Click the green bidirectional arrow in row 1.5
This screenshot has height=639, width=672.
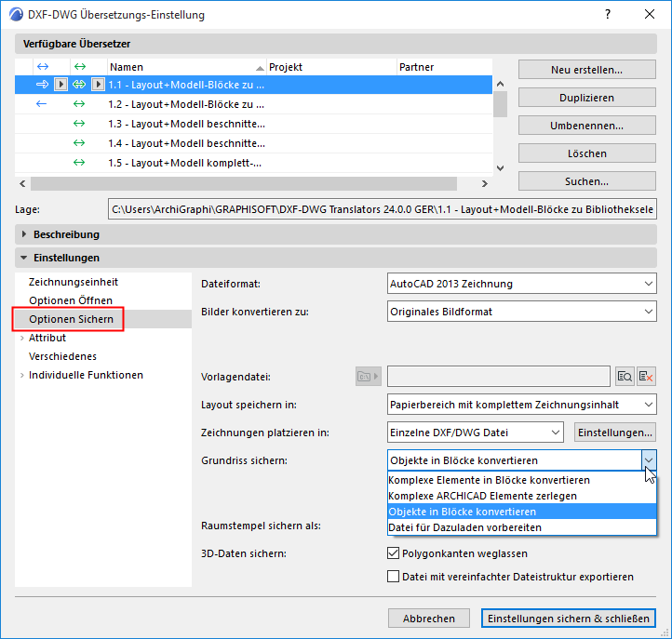79,163
